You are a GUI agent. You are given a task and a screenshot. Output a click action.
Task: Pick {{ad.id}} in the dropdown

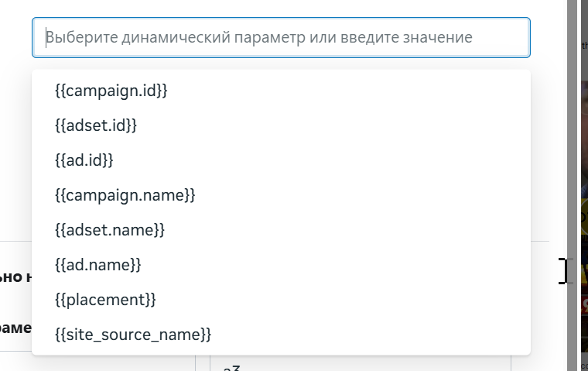[84, 160]
